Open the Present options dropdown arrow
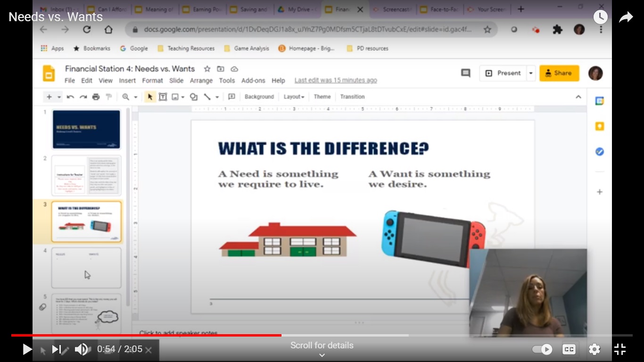Screen dimensions: 644x362 tap(531, 73)
